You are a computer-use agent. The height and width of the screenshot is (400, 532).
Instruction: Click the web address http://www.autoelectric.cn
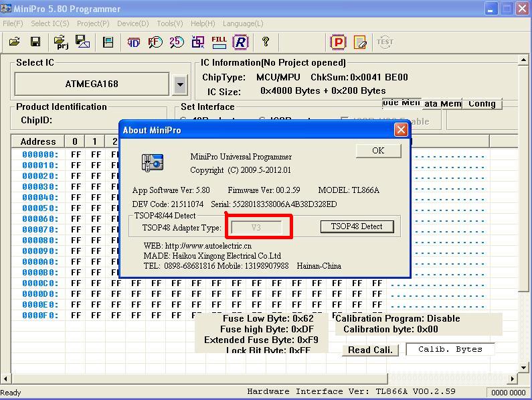208,246
